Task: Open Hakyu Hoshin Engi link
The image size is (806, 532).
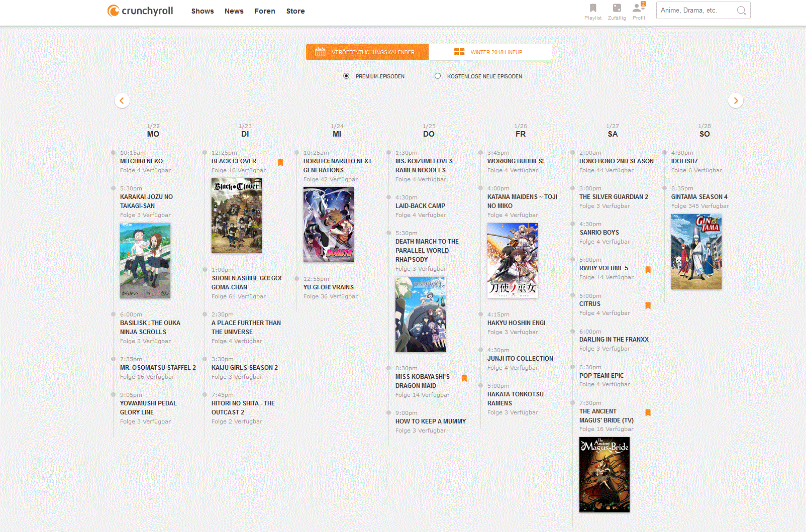Action: point(516,323)
